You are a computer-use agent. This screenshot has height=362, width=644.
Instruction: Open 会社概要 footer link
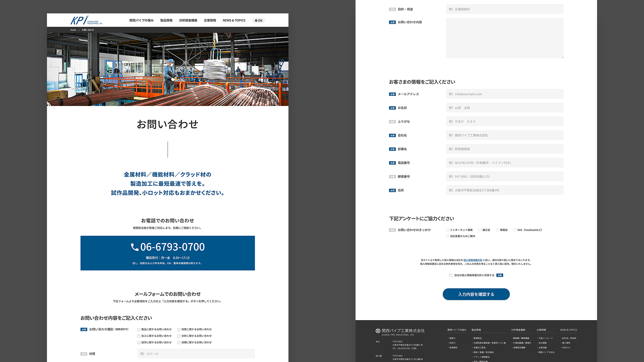click(x=542, y=343)
